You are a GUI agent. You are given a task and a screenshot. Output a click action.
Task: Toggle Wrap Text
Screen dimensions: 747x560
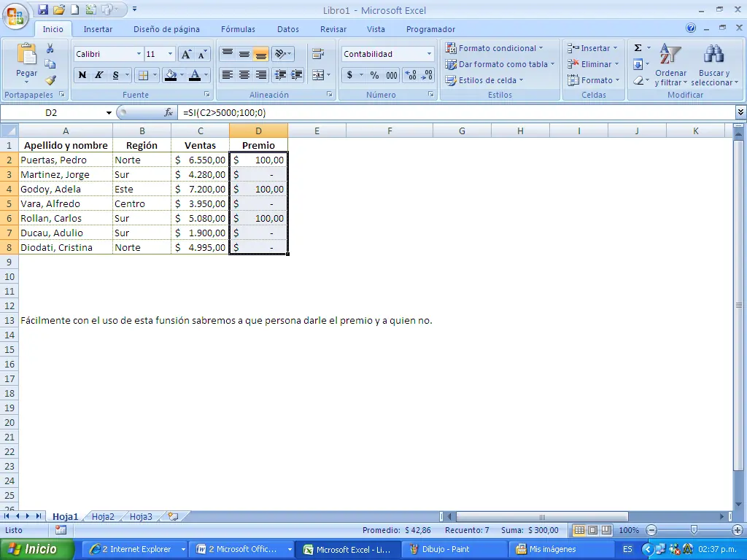318,54
